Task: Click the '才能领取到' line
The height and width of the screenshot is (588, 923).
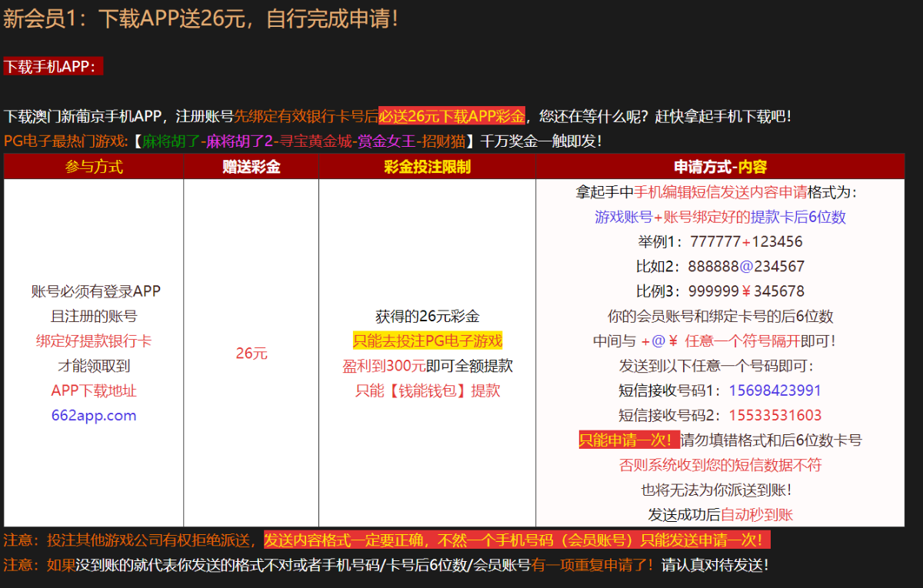Action: click(94, 366)
